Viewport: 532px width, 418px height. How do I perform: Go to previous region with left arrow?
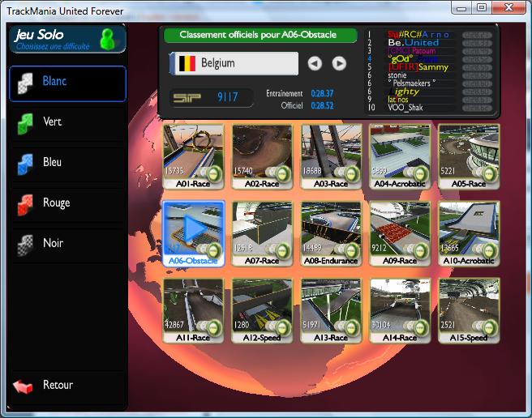click(x=315, y=63)
